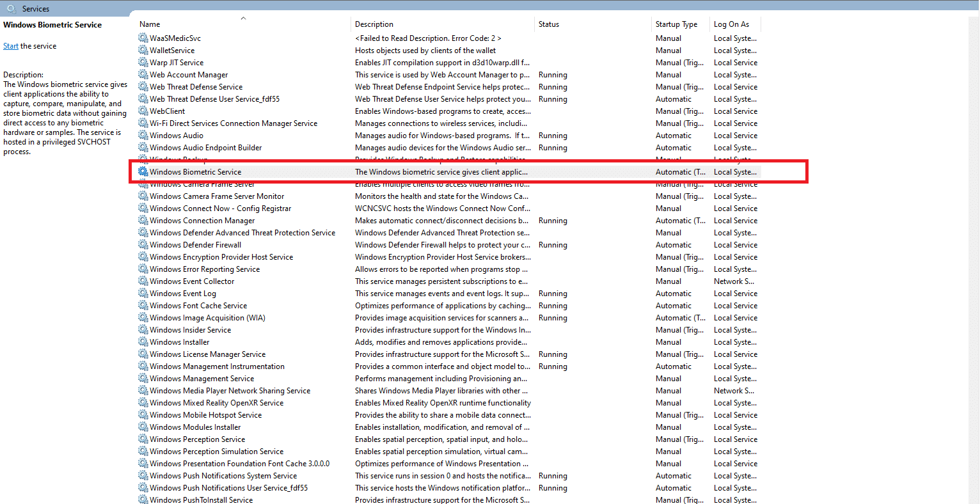Click the Services magnifier icon in header
The width and height of the screenshot is (980, 504).
point(11,8)
